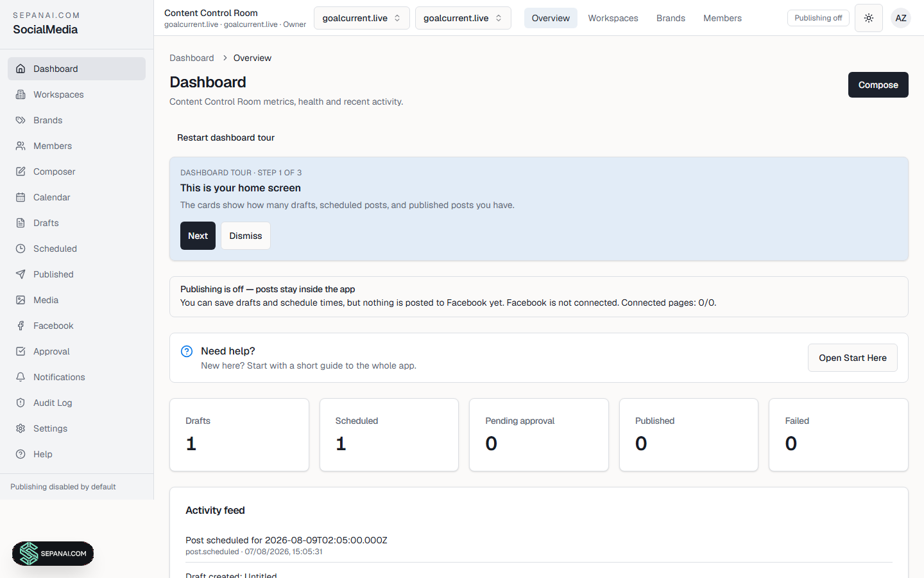This screenshot has height=578, width=924.
Task: Open the Drafts count card
Action: 239,435
